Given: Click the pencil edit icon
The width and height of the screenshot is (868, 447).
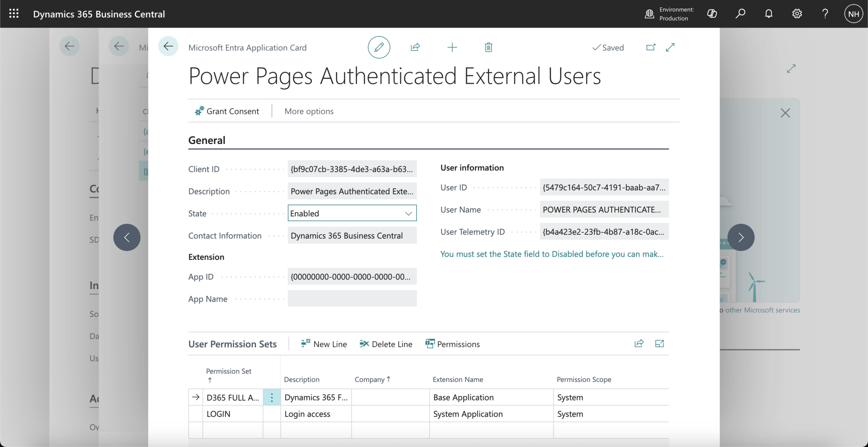Looking at the screenshot, I should tap(379, 47).
